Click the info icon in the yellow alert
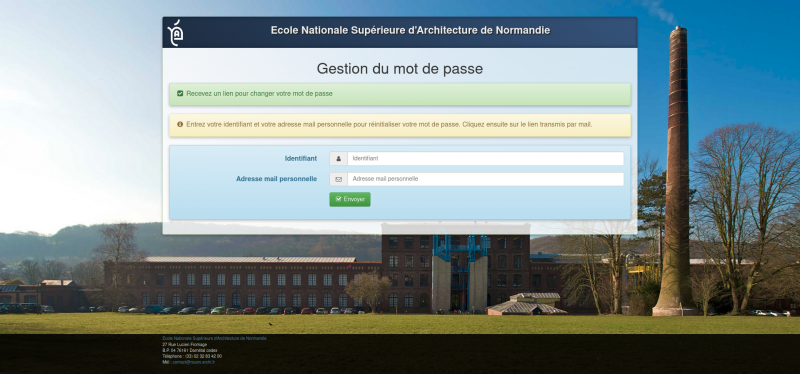This screenshot has height=374, width=800. [x=180, y=124]
